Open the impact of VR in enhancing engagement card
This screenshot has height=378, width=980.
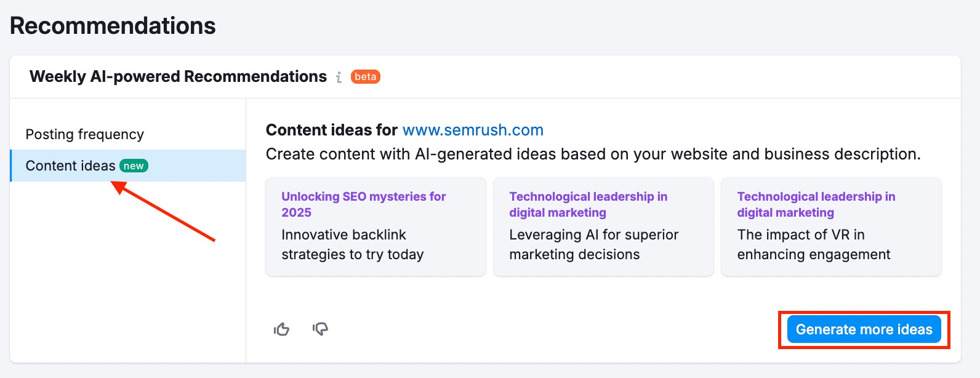click(x=830, y=227)
